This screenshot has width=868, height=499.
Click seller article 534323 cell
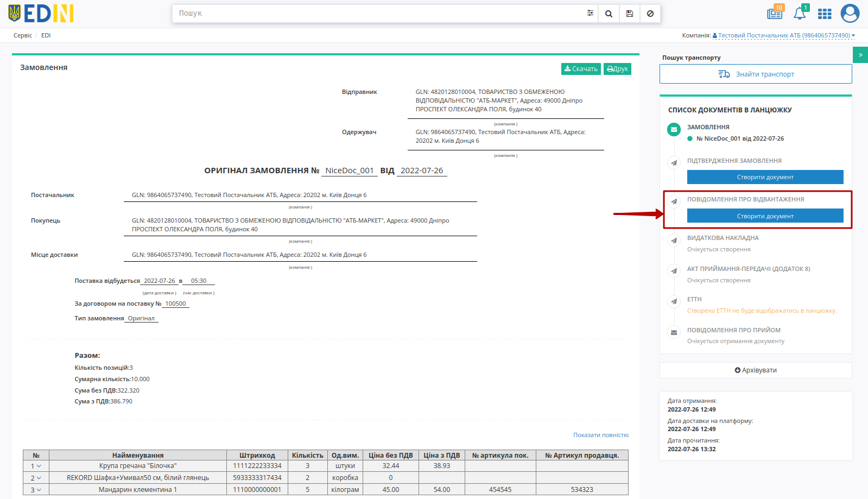582,490
